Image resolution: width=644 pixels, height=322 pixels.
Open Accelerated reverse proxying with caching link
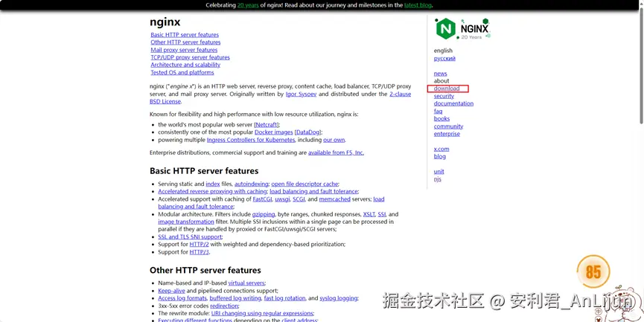[212, 191]
